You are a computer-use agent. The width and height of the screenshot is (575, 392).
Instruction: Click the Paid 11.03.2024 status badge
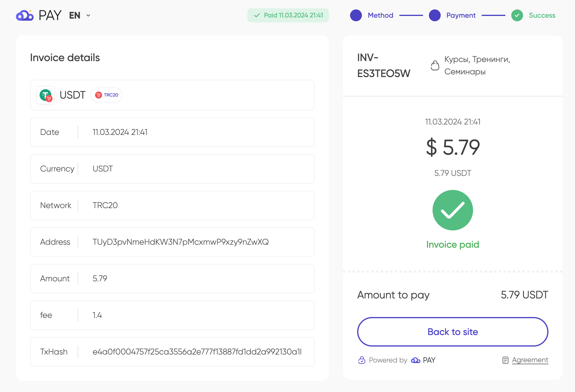pos(288,15)
